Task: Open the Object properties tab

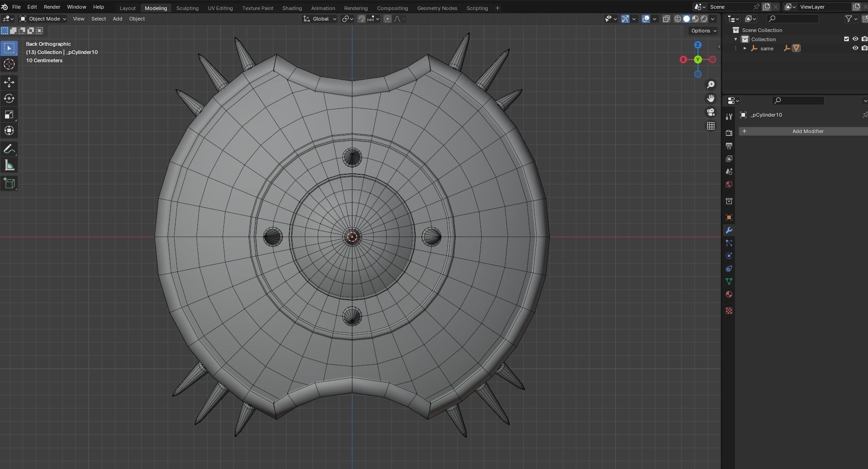Action: click(729, 217)
